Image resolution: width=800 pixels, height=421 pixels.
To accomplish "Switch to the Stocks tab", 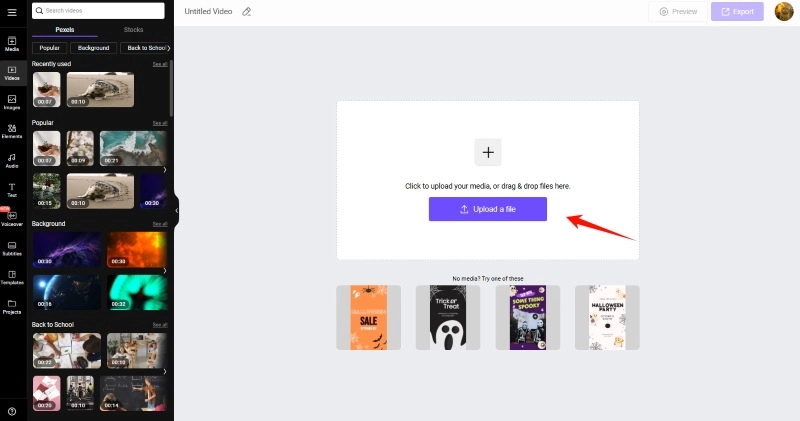I will (133, 30).
